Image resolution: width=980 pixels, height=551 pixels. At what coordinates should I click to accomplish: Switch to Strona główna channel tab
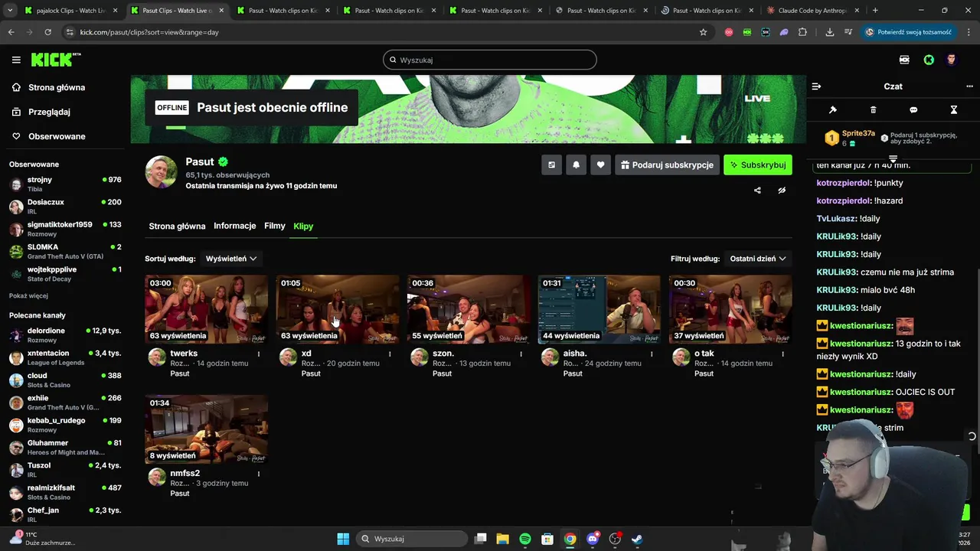tap(177, 227)
